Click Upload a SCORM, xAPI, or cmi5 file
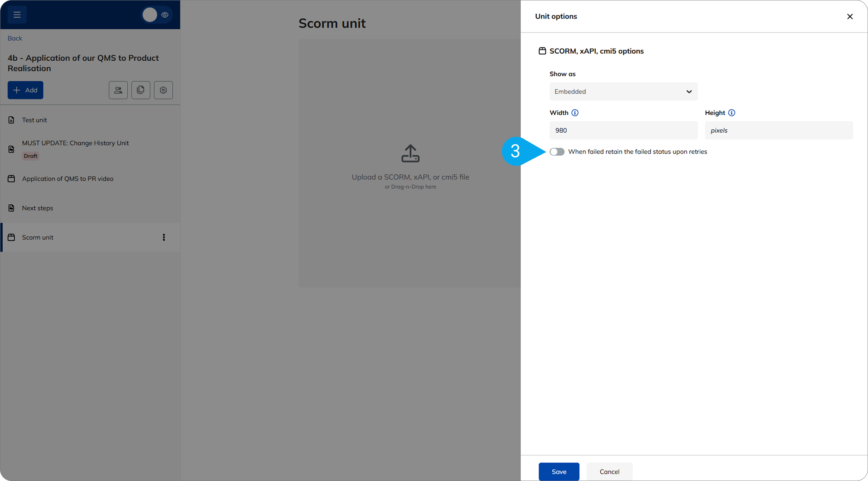This screenshot has height=481, width=868. point(410,177)
